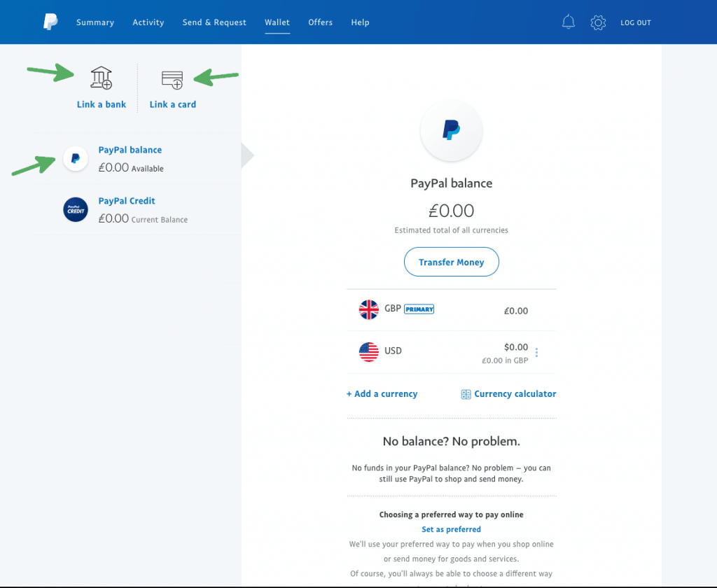Viewport: 717px width, 588px height.
Task: Open the settings gear icon
Action: point(598,22)
